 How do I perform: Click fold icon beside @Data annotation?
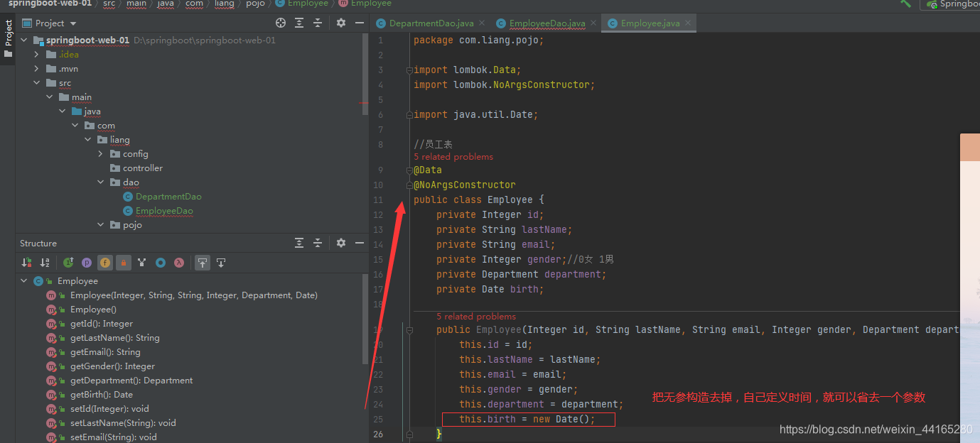pyautogui.click(x=409, y=170)
